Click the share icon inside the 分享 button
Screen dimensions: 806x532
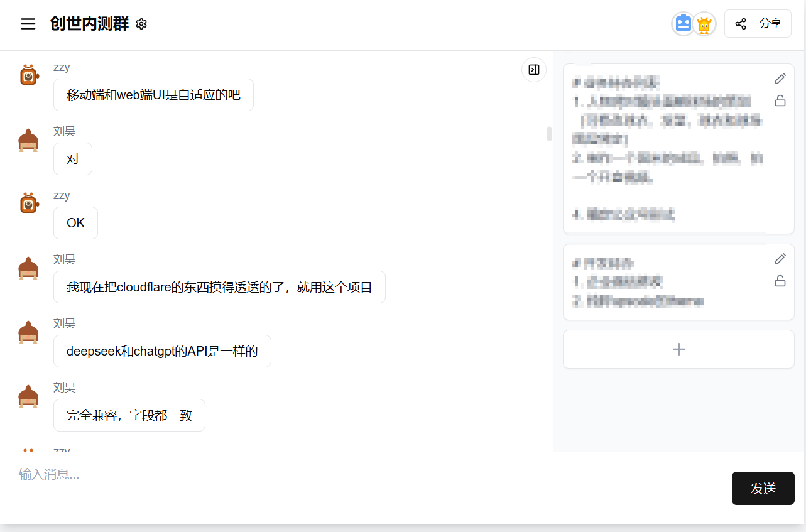click(x=741, y=23)
